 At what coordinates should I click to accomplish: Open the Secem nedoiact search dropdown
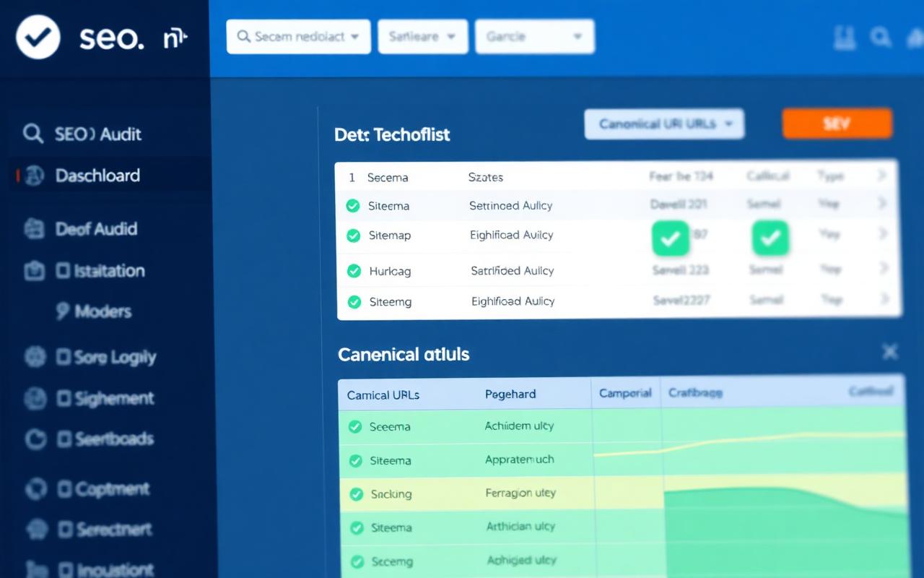pos(298,37)
